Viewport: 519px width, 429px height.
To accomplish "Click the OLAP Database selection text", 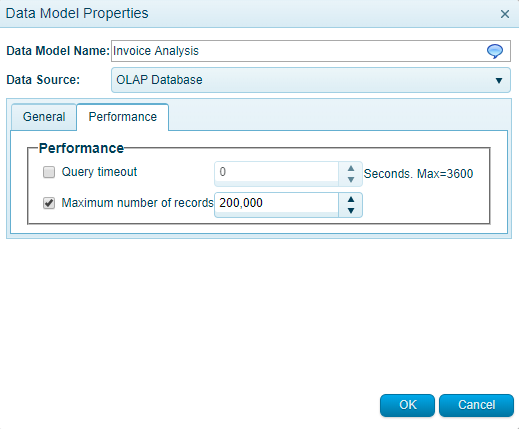I will [159, 80].
